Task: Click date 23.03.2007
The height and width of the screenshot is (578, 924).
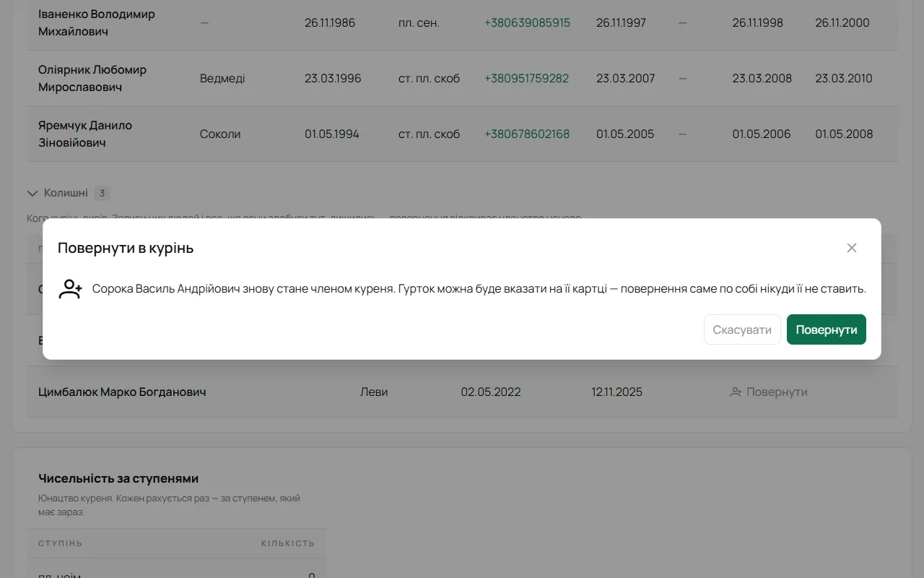Action: point(626,78)
